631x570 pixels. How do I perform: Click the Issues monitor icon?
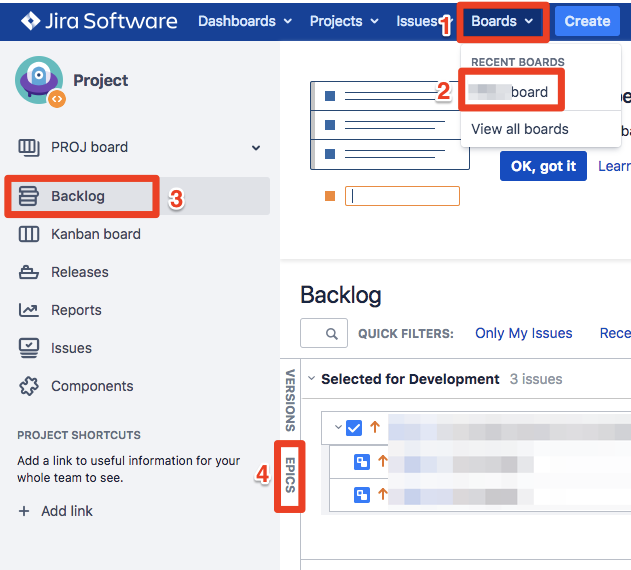point(29,348)
